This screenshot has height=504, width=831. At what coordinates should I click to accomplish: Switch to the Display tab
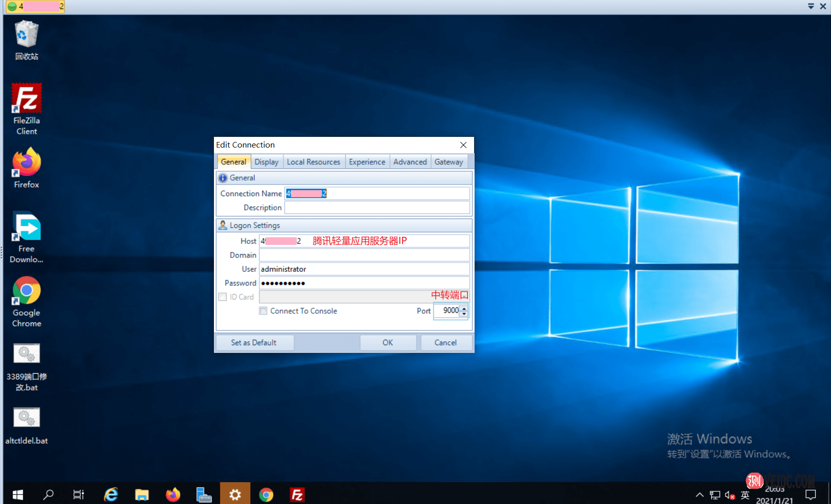click(266, 162)
